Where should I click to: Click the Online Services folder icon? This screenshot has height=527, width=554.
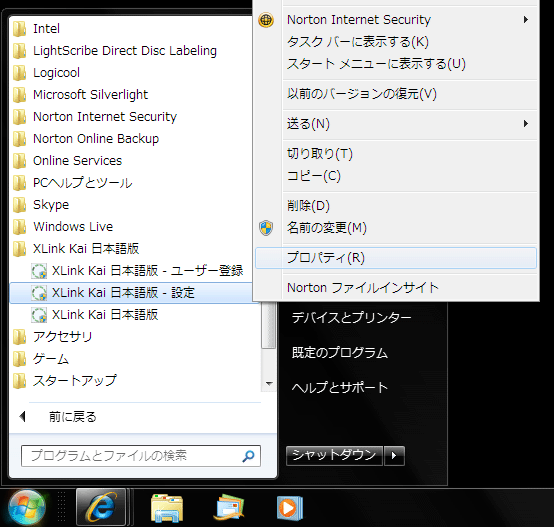pos(19,161)
